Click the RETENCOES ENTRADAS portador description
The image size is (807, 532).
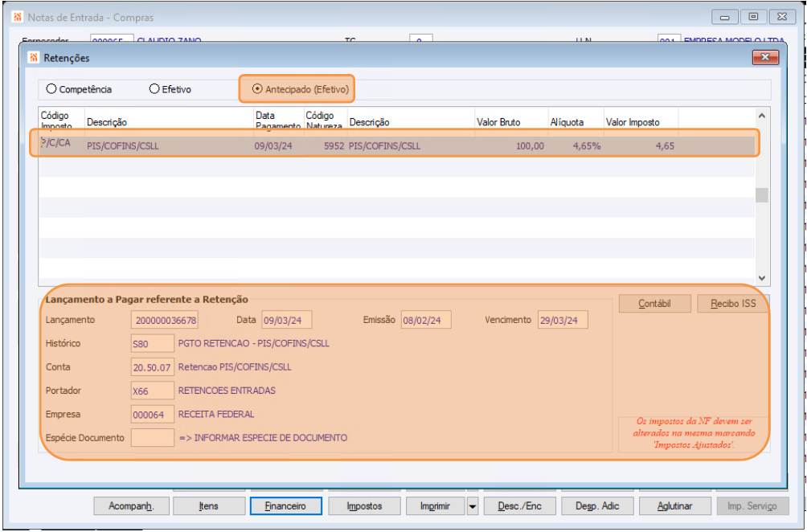click(227, 391)
